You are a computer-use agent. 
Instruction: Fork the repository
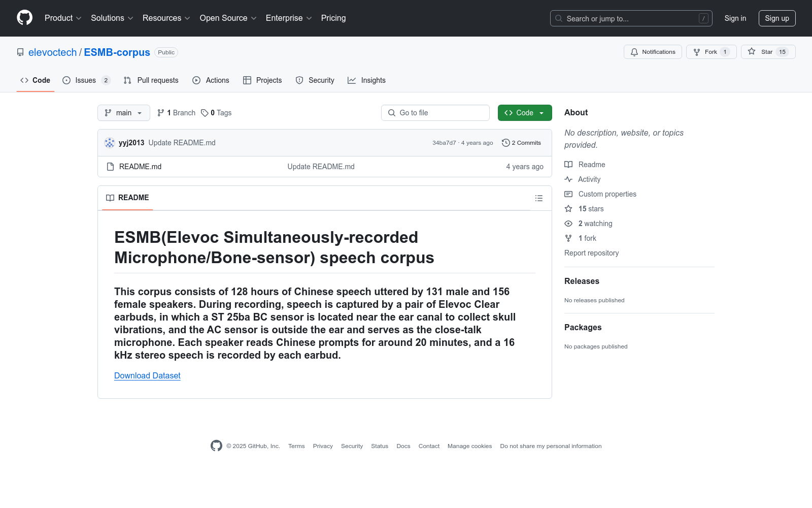tap(712, 52)
